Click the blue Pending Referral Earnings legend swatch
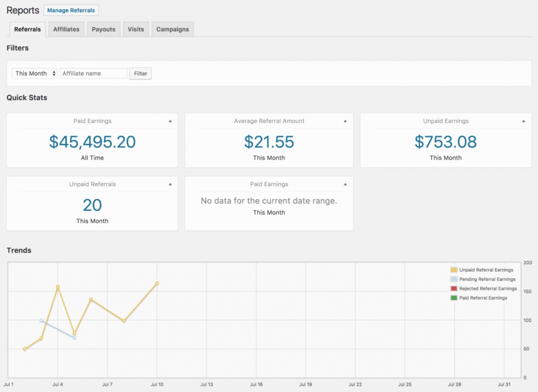This screenshot has height=392, width=538. [x=454, y=280]
